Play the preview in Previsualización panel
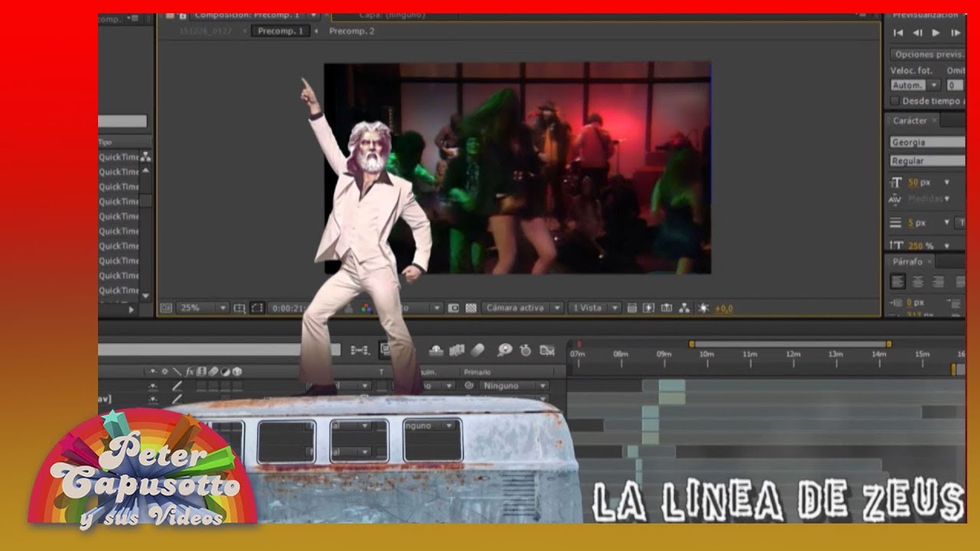This screenshot has width=980, height=551. [x=936, y=33]
